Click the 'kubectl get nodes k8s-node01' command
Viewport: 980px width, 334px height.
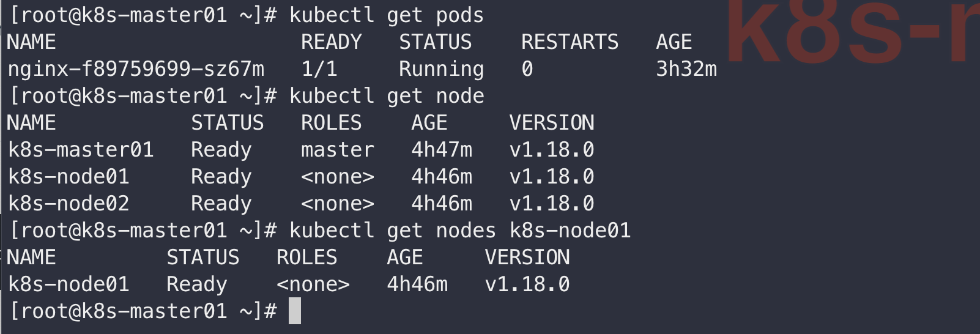click(x=459, y=231)
